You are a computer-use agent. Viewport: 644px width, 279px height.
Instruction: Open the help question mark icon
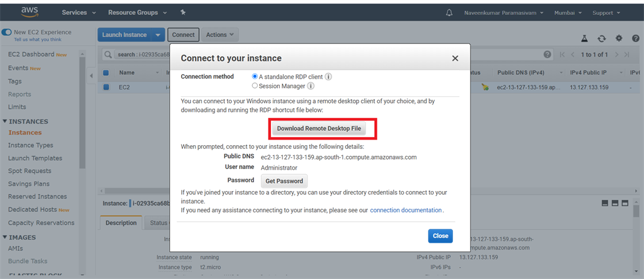(x=636, y=38)
